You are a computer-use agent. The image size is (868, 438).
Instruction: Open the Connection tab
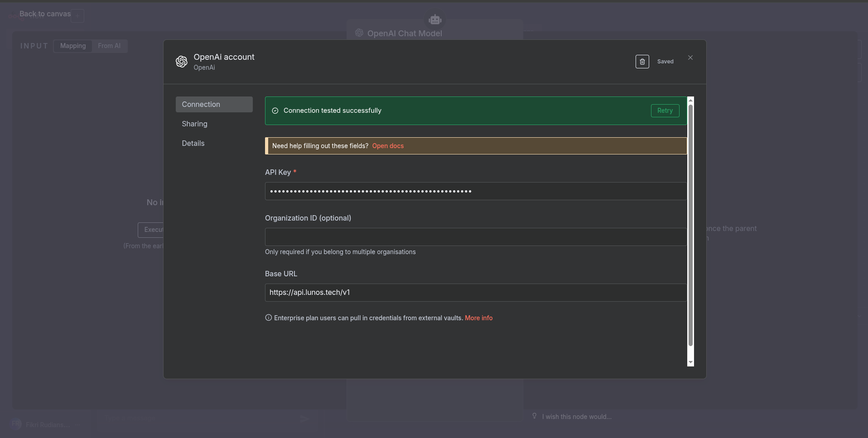tap(214, 104)
